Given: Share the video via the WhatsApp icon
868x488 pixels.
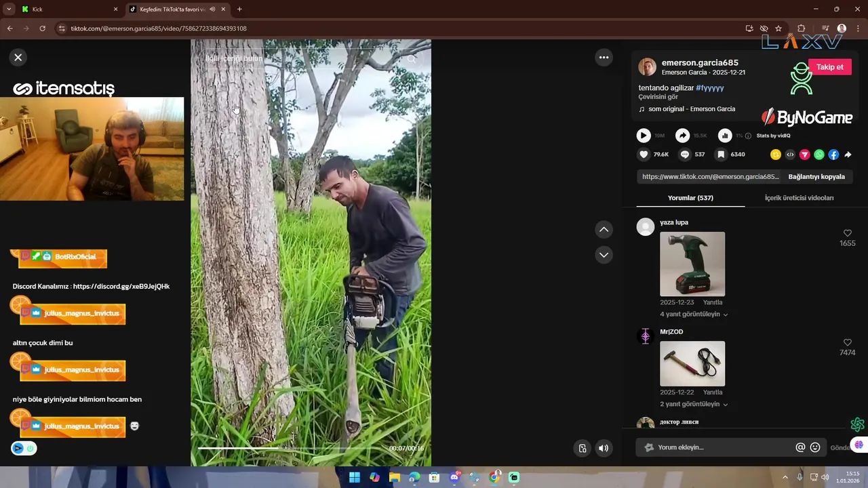Looking at the screenshot, I should pos(819,155).
